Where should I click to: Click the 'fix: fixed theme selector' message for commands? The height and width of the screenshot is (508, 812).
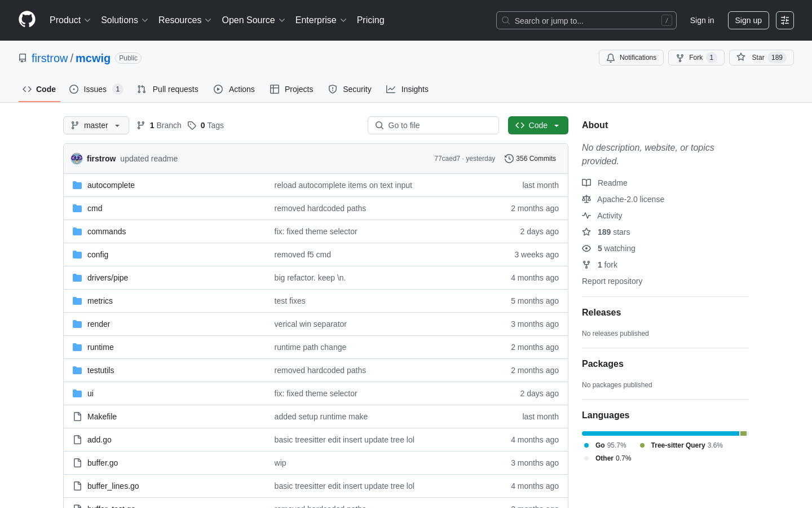click(316, 231)
